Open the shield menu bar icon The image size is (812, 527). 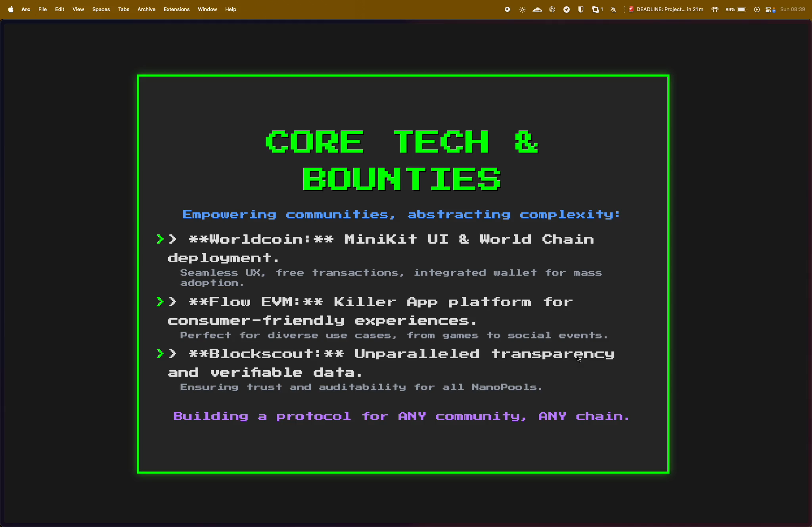pyautogui.click(x=581, y=9)
